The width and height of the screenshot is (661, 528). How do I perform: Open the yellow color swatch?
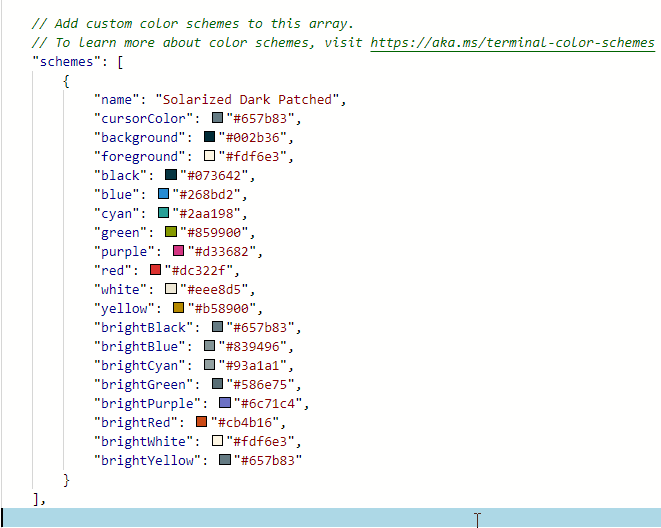(x=179, y=308)
